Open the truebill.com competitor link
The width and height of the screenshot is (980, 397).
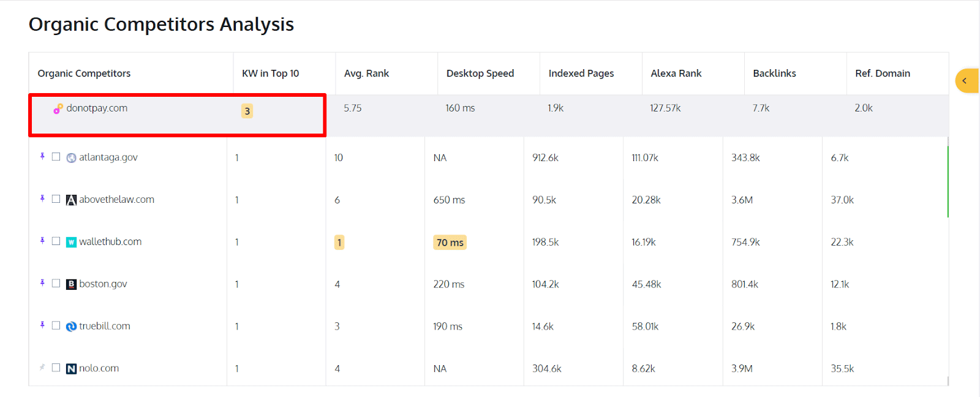click(x=105, y=327)
